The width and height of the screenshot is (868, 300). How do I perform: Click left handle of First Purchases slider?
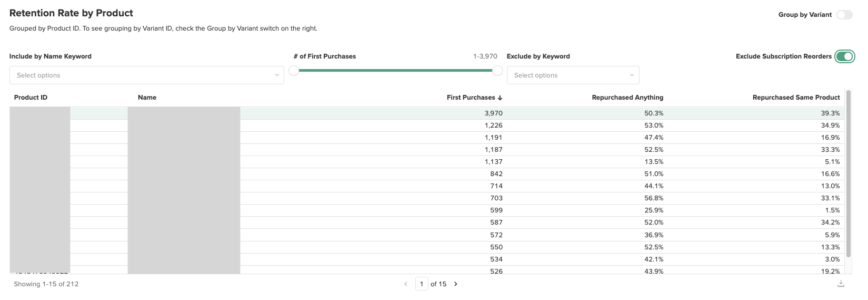pyautogui.click(x=294, y=70)
